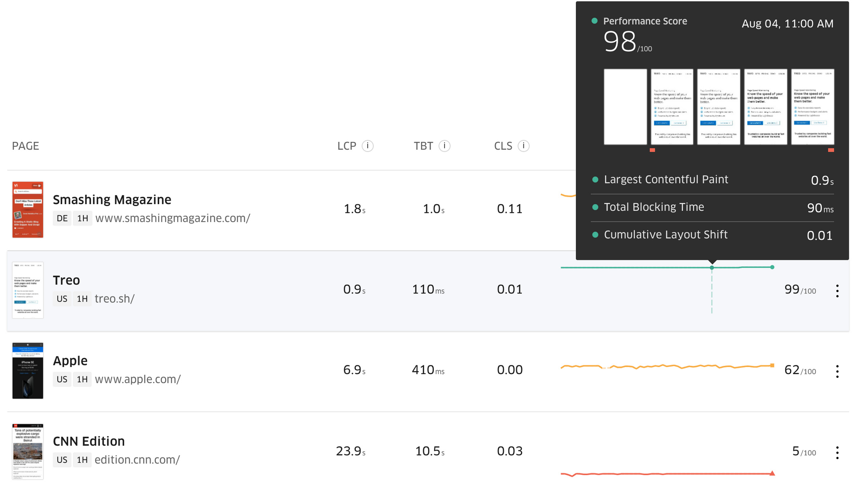852x504 pixels.
Task: Click the 1H badge in the Smashing Magazine row
Action: click(83, 218)
